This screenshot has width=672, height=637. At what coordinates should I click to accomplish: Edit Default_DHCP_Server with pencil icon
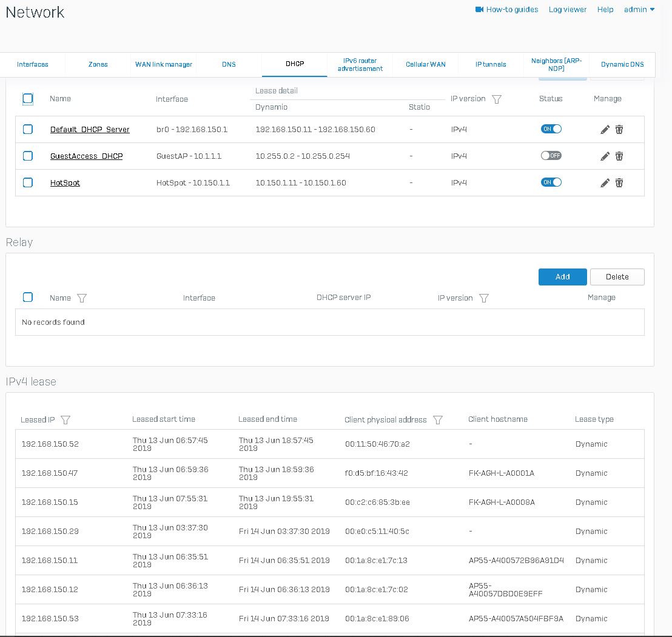click(x=605, y=130)
